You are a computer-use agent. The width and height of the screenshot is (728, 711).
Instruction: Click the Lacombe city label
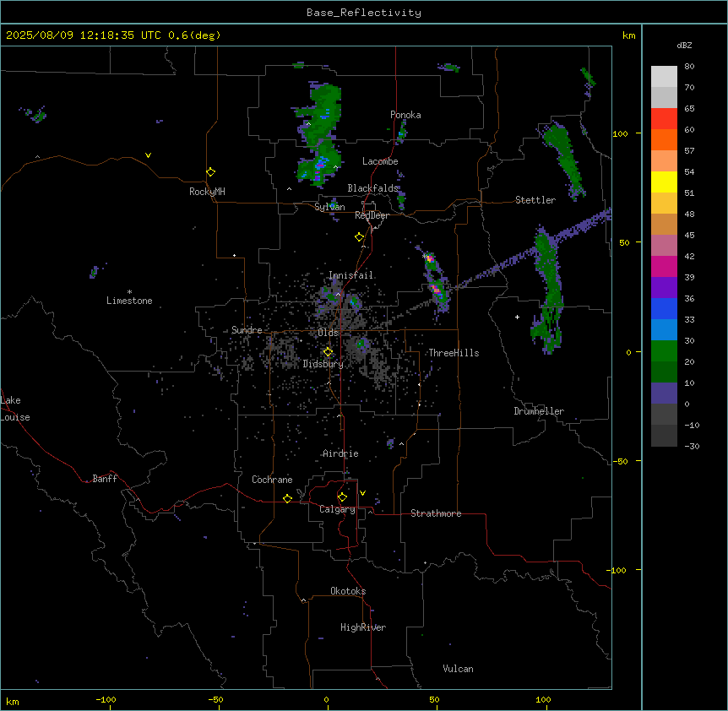380,161
